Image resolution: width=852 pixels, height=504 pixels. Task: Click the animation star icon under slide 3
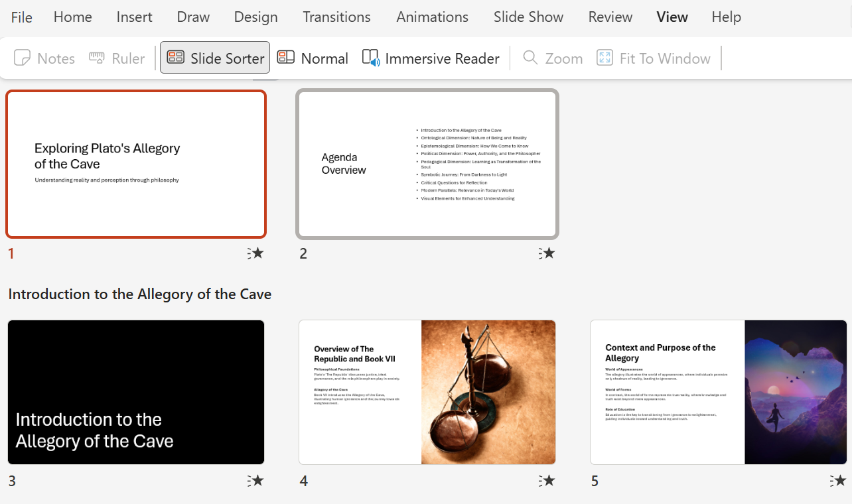click(255, 481)
